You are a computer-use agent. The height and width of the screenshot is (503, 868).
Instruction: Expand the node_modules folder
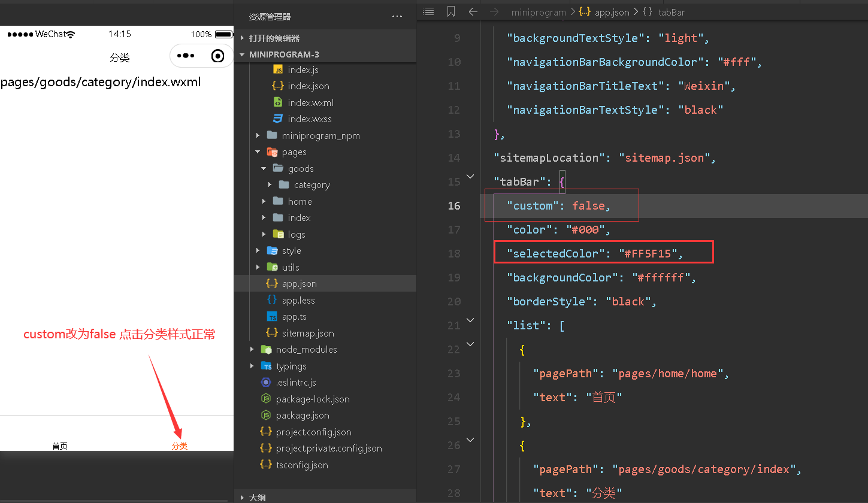pos(299,349)
